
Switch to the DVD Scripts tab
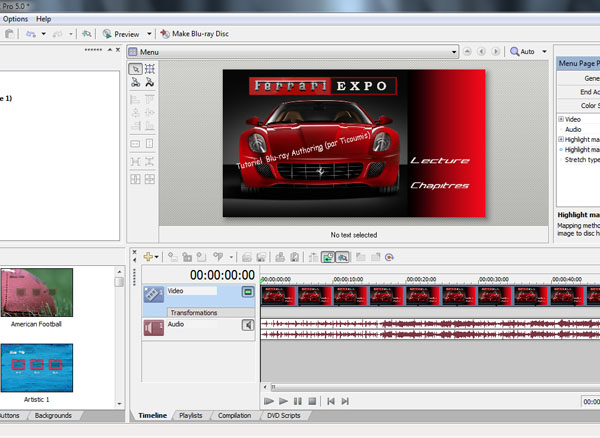point(283,415)
